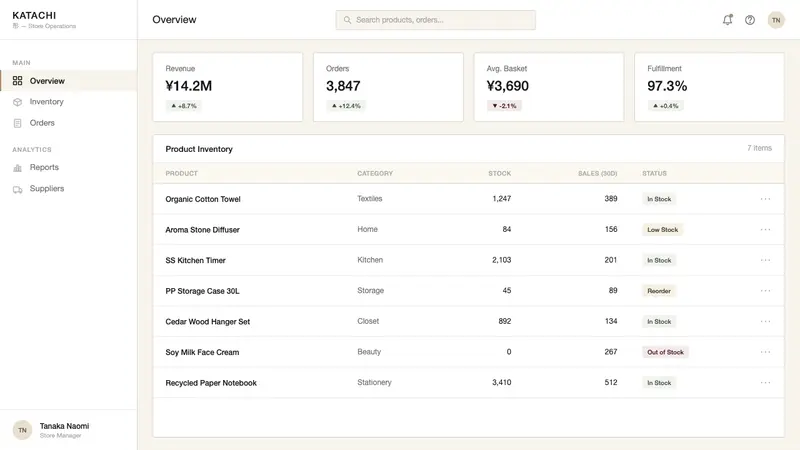The height and width of the screenshot is (450, 800).
Task: Open the Revenue ¥14.2M card
Action: point(228,87)
